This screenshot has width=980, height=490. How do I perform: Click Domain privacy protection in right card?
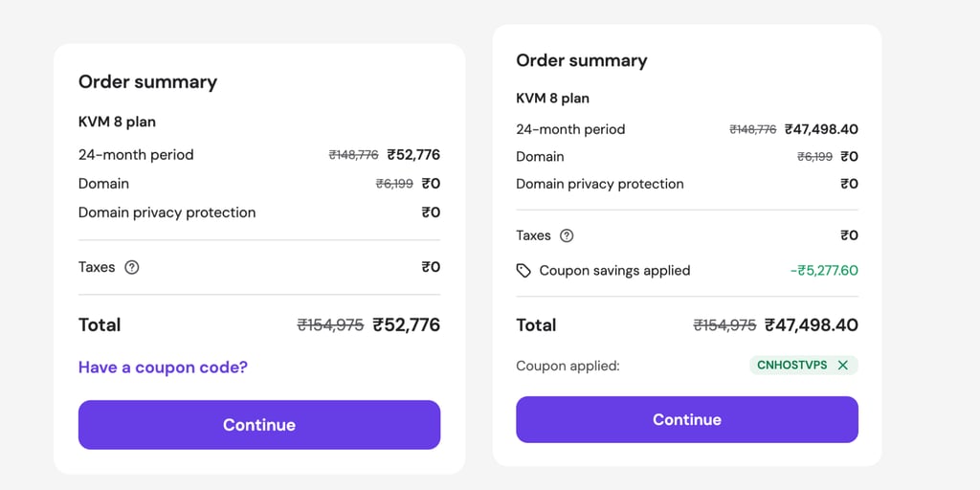point(600,184)
